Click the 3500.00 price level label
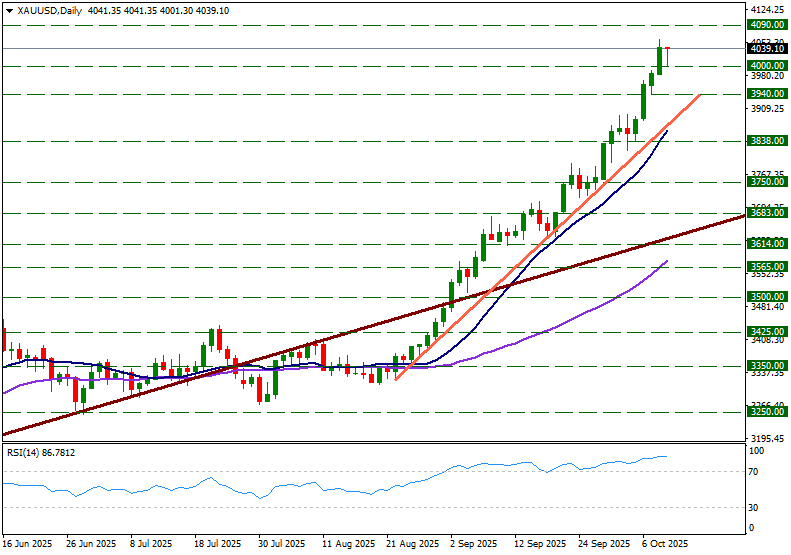The image size is (791, 555). [x=766, y=297]
